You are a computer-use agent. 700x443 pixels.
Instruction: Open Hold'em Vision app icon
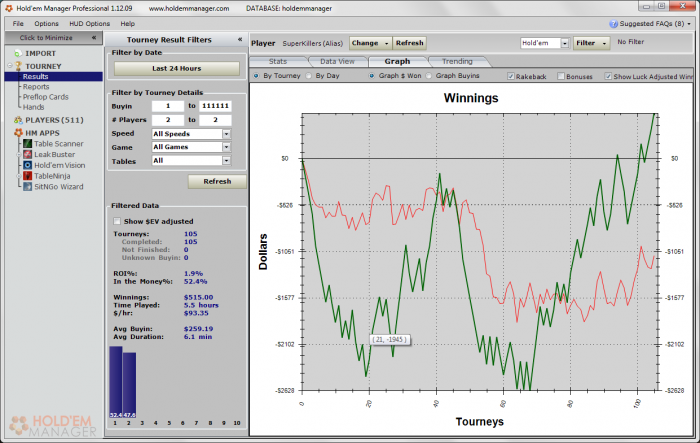tap(28, 165)
